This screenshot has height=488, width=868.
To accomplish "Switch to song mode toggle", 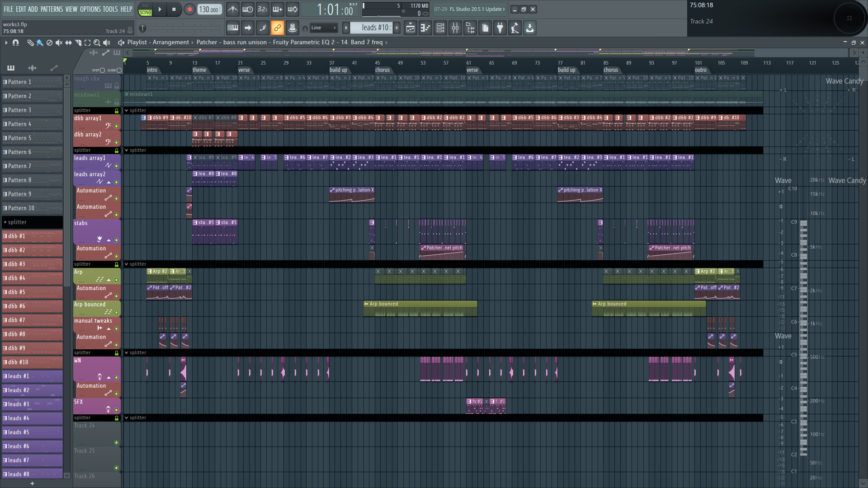I will tap(145, 12).
